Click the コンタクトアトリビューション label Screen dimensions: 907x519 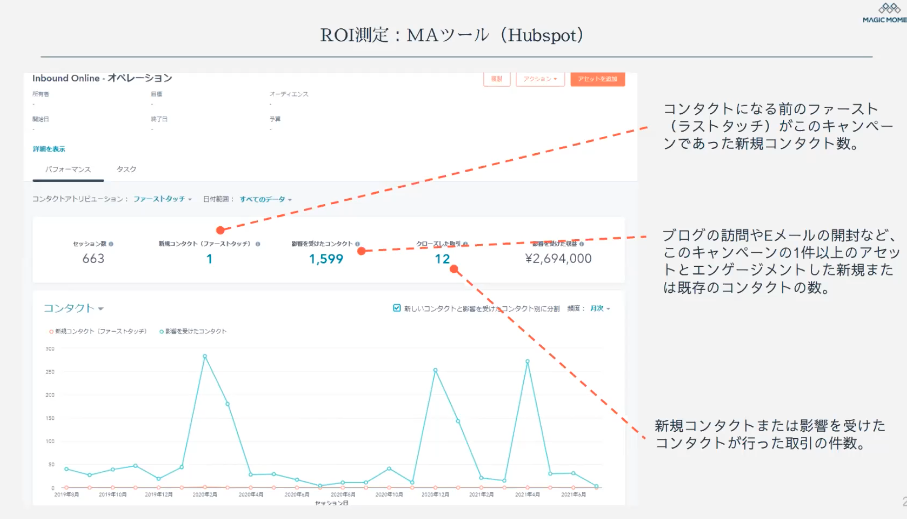tap(80, 199)
